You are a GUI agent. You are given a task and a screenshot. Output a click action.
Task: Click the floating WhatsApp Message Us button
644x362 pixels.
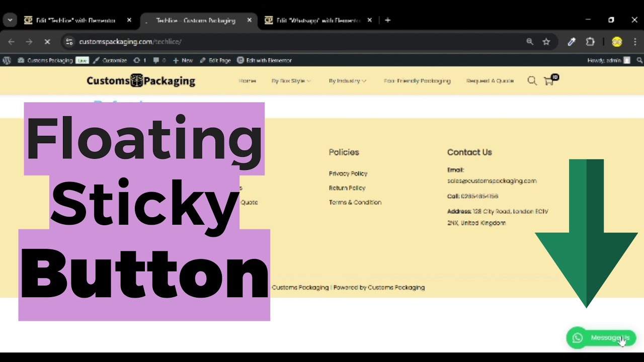tap(601, 338)
